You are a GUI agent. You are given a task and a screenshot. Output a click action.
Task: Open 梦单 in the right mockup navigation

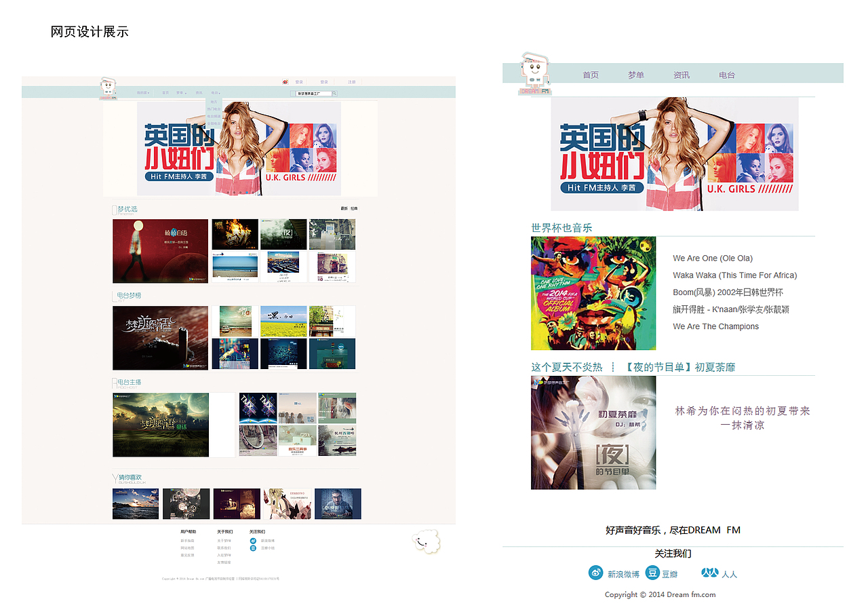(x=636, y=75)
